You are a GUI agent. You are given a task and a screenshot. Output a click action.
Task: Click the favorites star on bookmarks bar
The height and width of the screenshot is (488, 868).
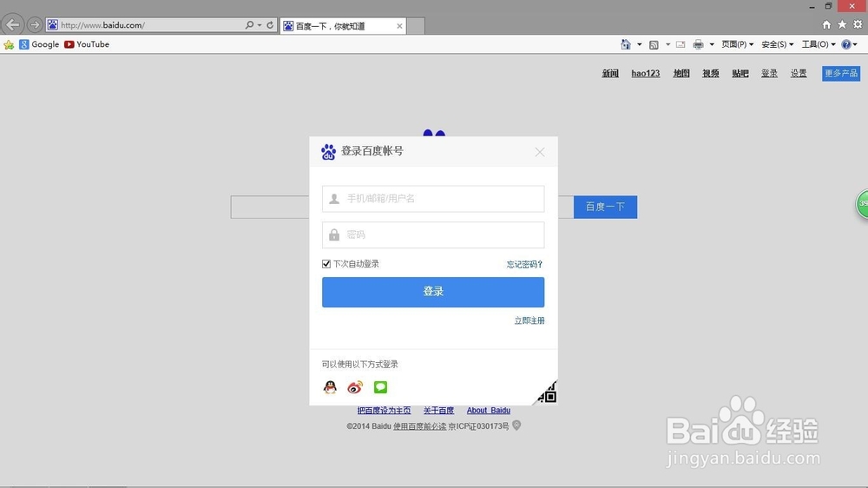tap(9, 44)
